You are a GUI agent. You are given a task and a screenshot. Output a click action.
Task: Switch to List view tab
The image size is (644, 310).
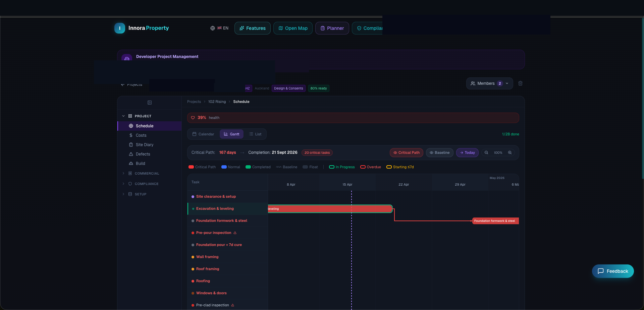[x=255, y=134]
